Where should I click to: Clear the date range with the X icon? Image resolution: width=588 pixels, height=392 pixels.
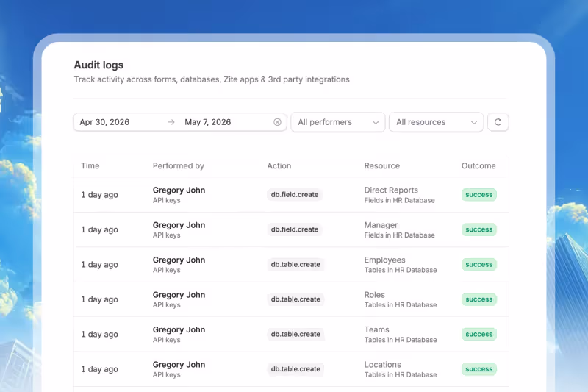click(277, 122)
